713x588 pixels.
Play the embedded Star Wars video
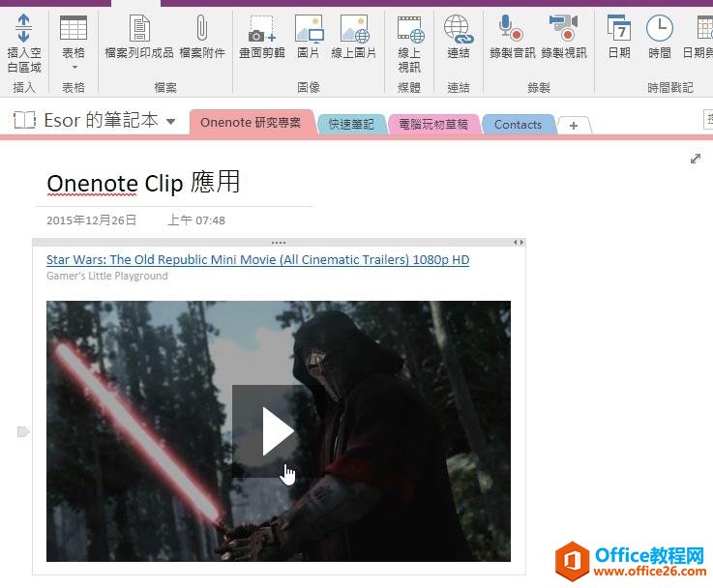click(278, 430)
